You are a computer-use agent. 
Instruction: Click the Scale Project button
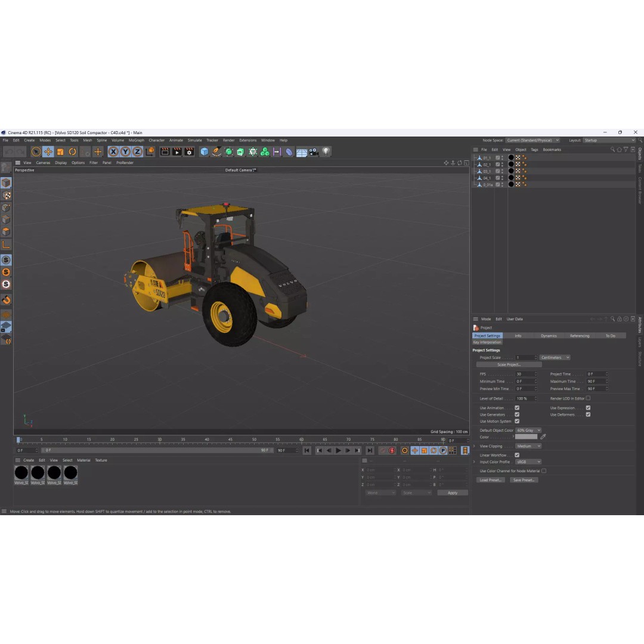pyautogui.click(x=509, y=365)
